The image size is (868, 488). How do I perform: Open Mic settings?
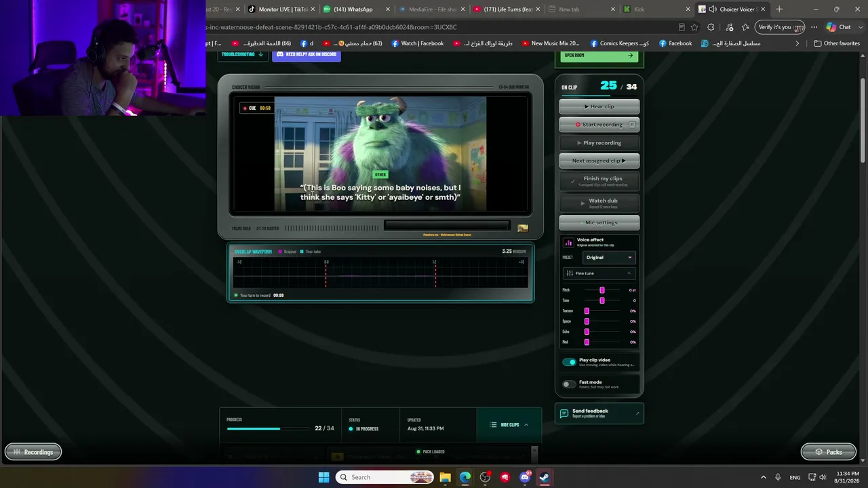click(599, 222)
